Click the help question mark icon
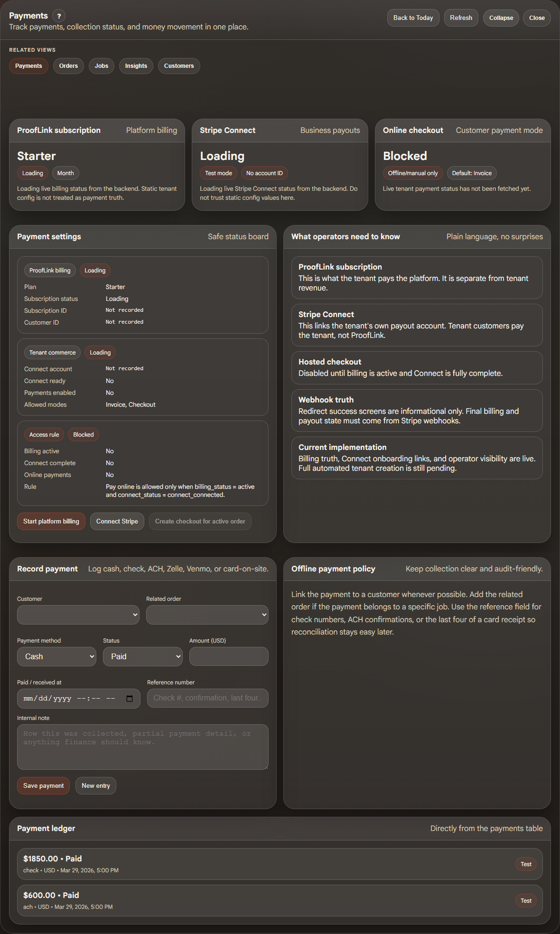 pos(59,16)
